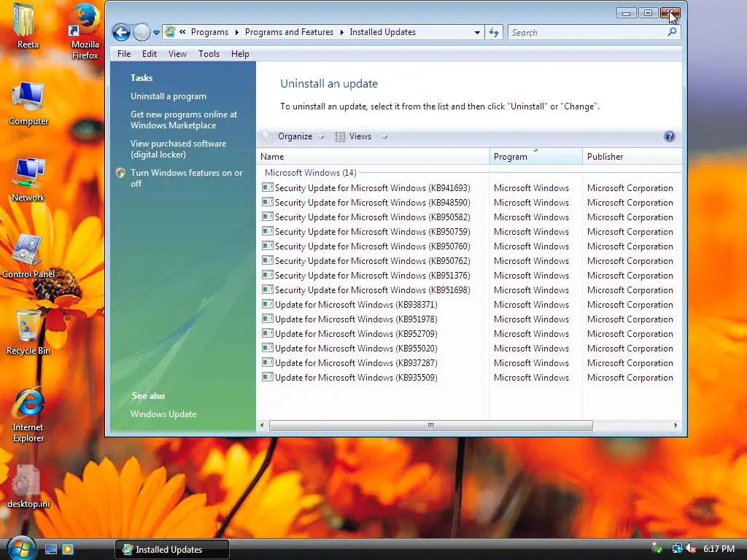Open the Organize dropdown

coord(295,136)
